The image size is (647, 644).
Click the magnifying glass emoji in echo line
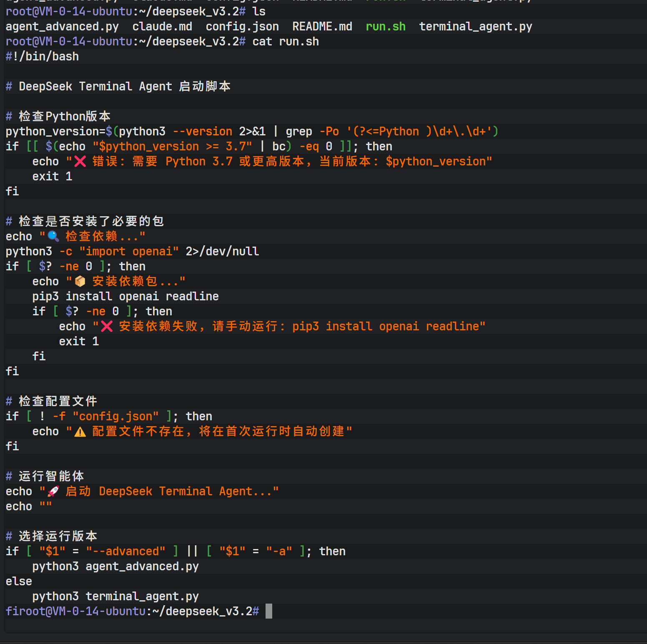(53, 237)
